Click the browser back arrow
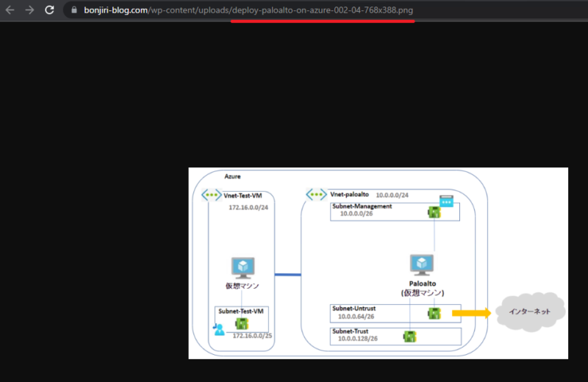588x382 pixels. 10,10
